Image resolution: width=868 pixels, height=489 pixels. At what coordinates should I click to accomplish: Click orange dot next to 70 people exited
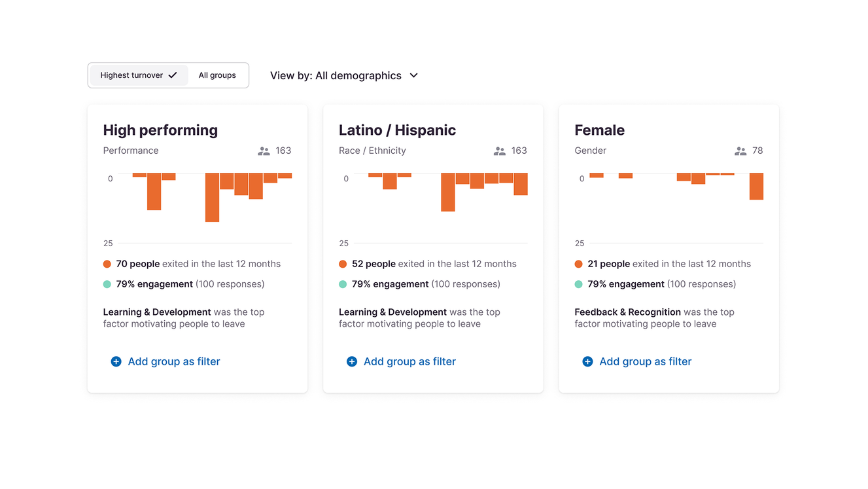tap(107, 264)
